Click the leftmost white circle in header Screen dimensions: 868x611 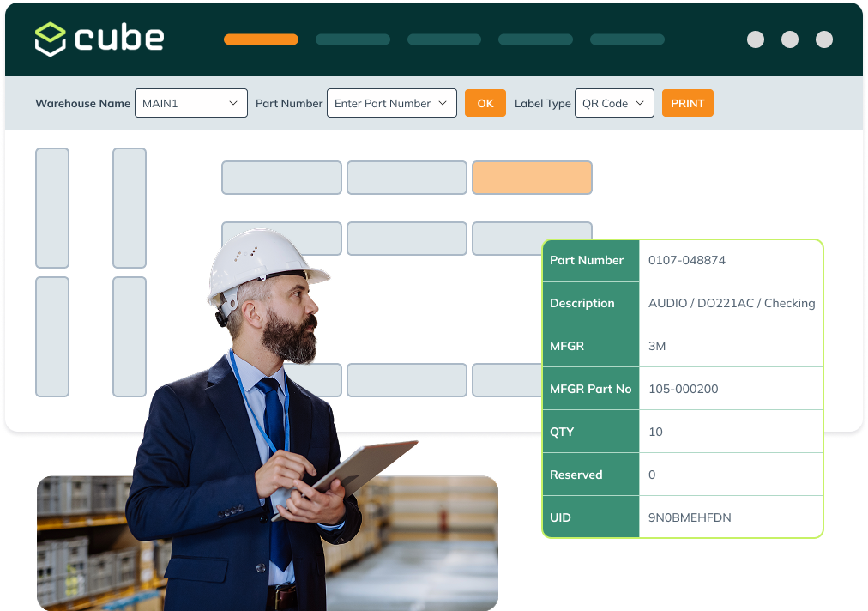coord(756,39)
